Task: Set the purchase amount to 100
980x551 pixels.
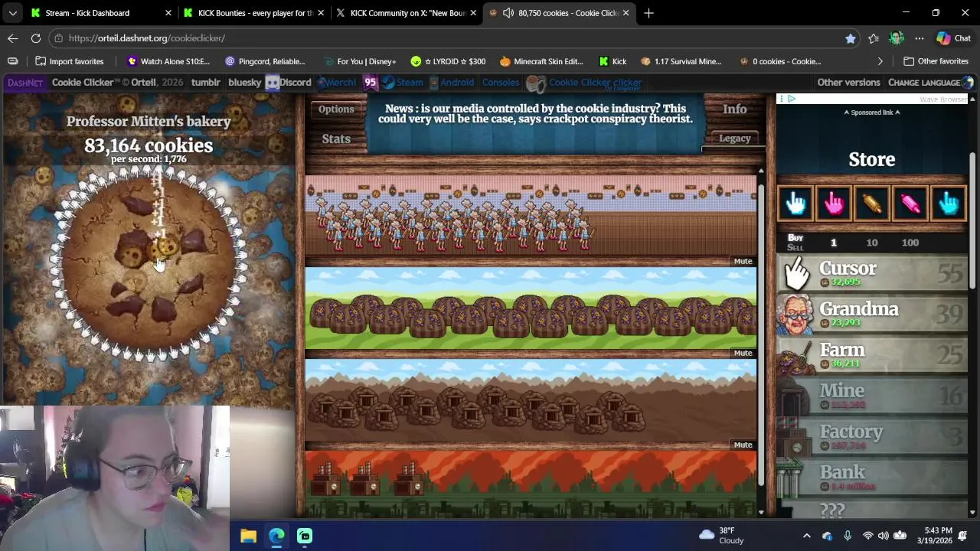Action: tap(910, 243)
